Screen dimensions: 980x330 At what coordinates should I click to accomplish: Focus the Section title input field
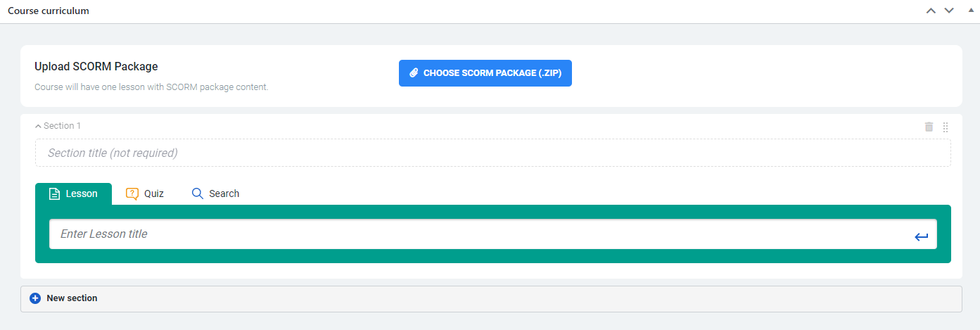tap(493, 153)
